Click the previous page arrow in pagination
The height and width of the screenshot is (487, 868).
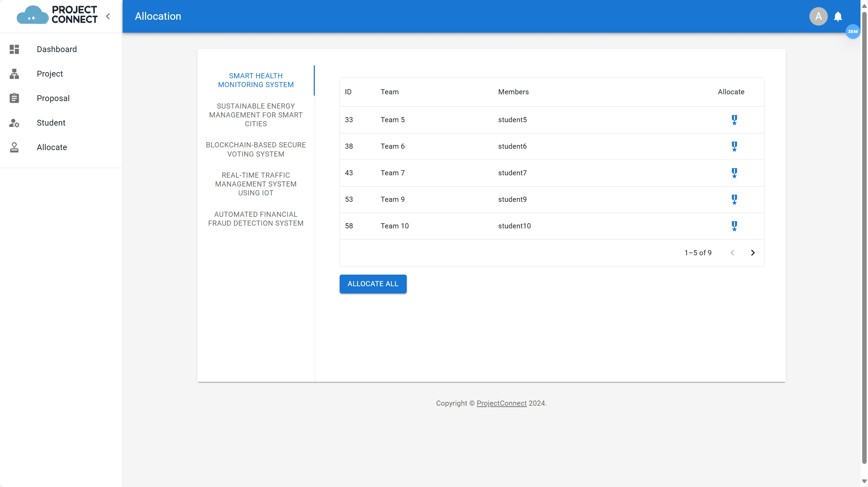[x=732, y=253]
